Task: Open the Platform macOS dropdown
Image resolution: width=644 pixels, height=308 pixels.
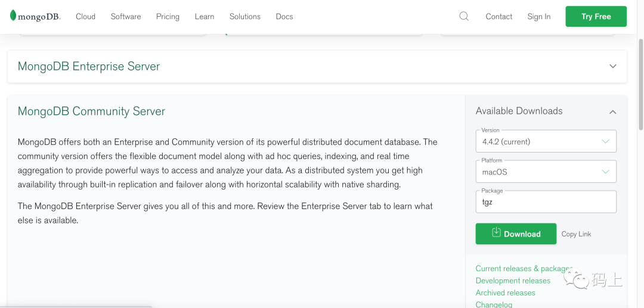Action: tap(546, 172)
